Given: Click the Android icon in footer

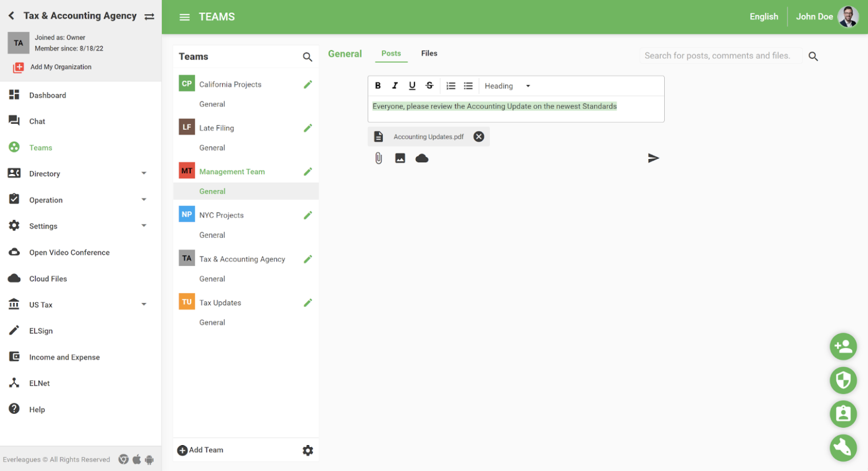Looking at the screenshot, I should 150,460.
